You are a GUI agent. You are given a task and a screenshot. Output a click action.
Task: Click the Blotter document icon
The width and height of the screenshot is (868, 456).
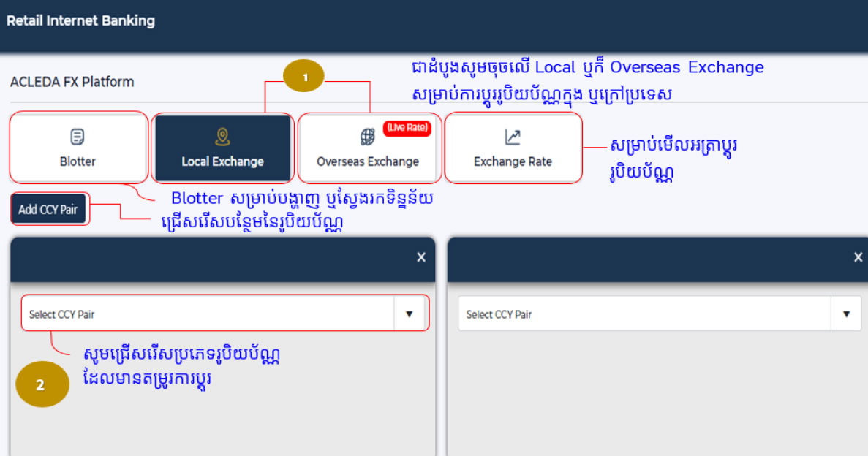tap(77, 137)
